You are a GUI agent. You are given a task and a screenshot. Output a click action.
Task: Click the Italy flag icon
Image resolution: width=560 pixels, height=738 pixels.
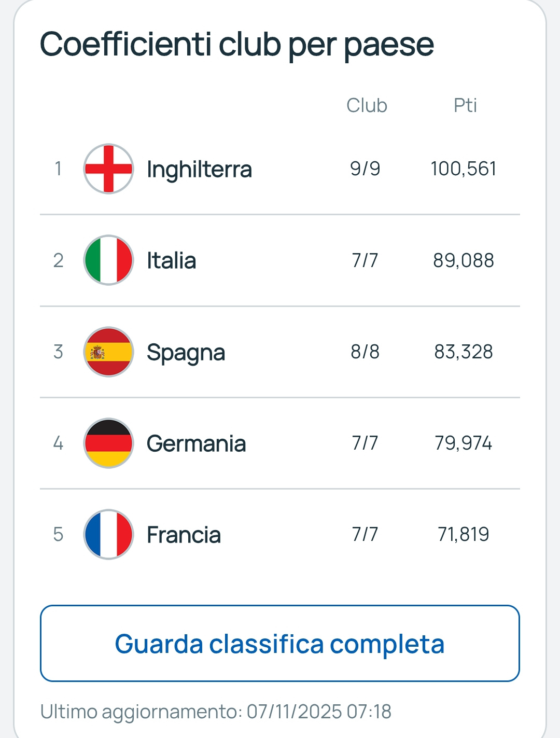pyautogui.click(x=108, y=260)
